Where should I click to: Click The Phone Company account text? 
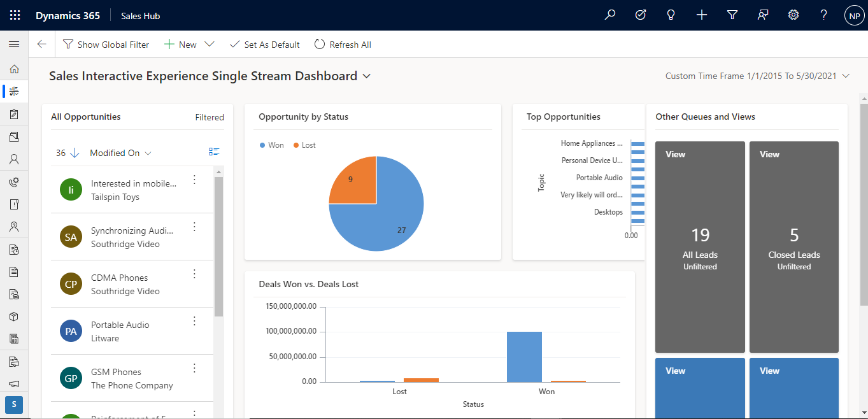click(x=132, y=385)
